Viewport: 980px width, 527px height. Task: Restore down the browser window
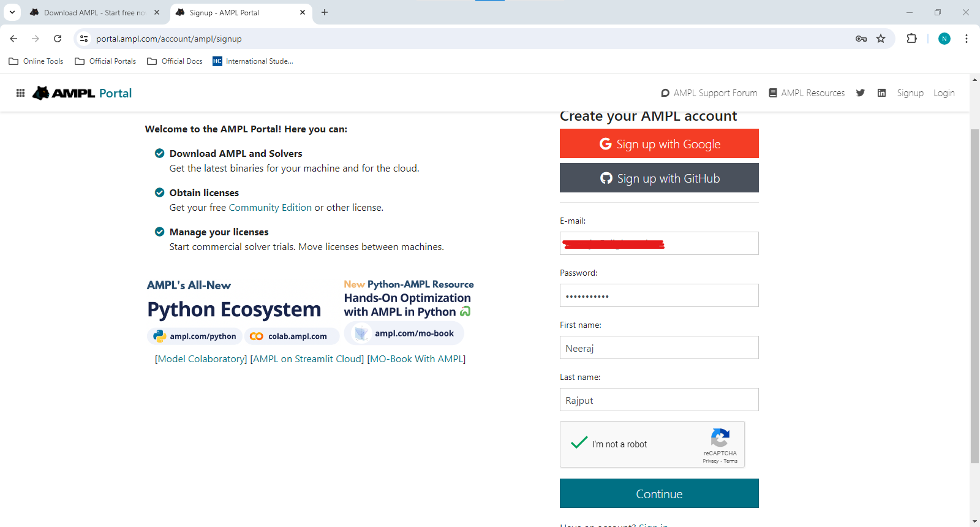pyautogui.click(x=938, y=12)
